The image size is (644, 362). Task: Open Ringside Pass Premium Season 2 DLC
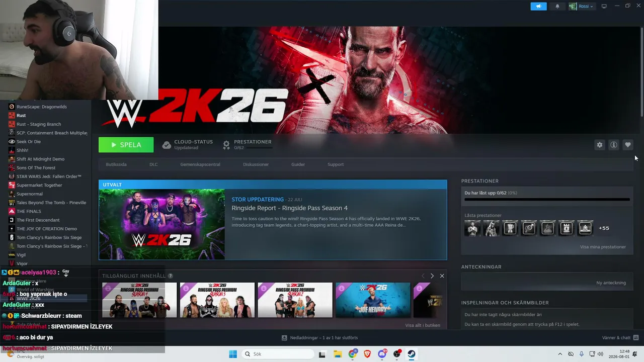point(295,300)
